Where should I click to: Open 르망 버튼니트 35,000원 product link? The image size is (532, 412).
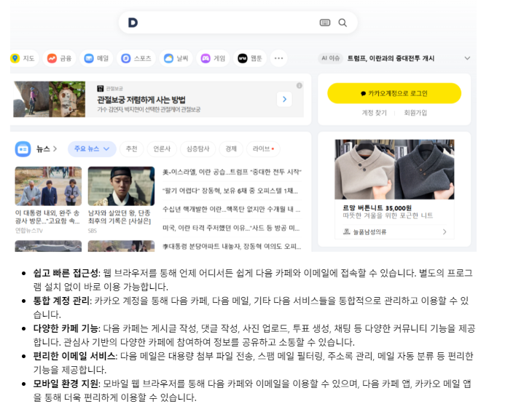pos(377,208)
